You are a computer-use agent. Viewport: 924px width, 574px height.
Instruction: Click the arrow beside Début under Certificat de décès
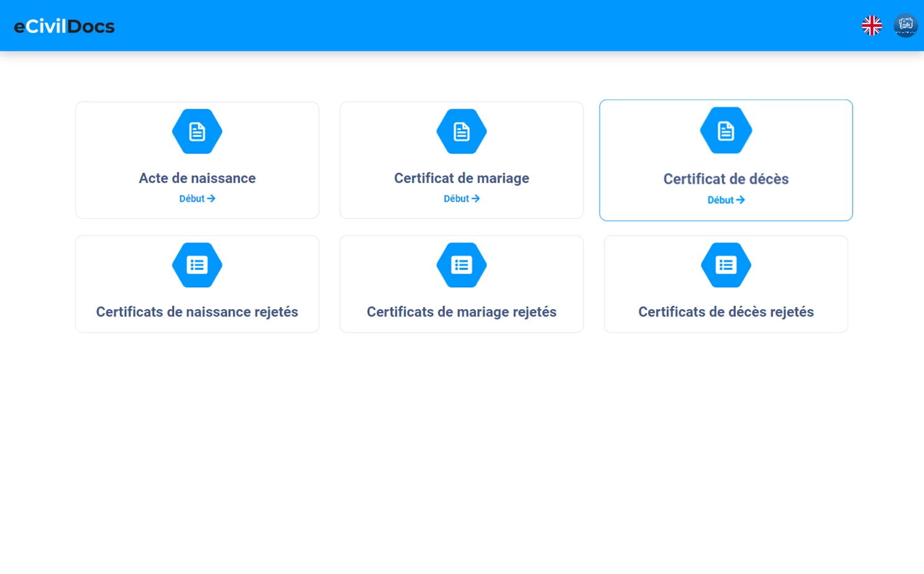click(741, 200)
